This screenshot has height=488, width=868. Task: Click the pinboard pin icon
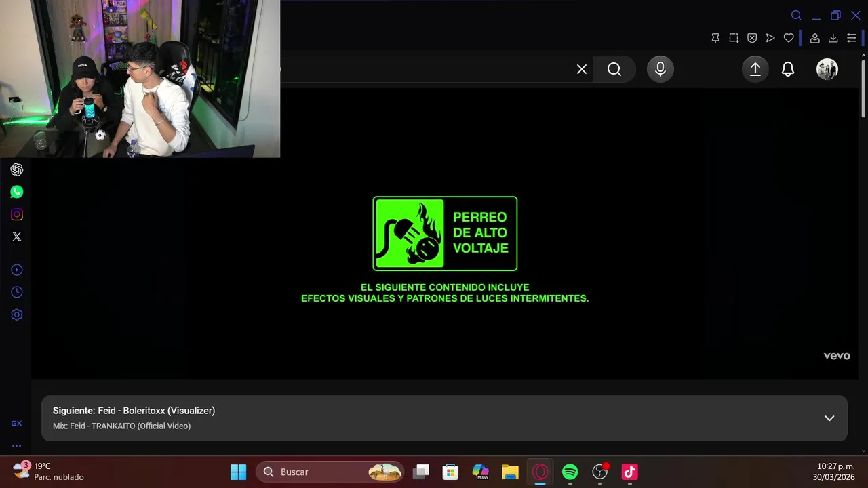pos(715,38)
